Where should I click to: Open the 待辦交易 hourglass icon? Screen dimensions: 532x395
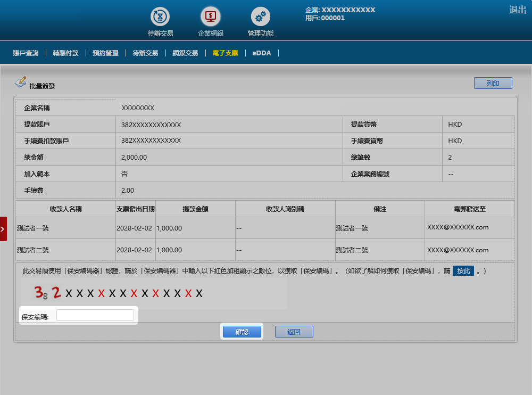pyautogui.click(x=160, y=17)
